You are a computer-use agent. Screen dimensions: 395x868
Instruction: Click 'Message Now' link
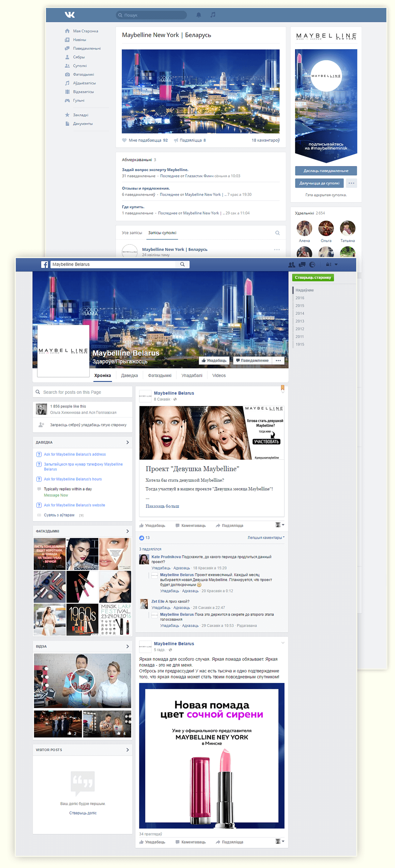pyautogui.click(x=56, y=495)
